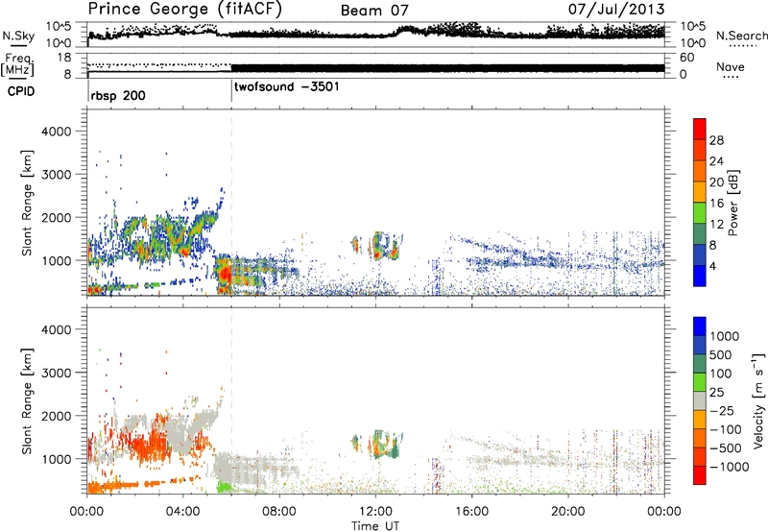Pick the teal 100–500 Velocity colorbar segment
Viewport: 768px width, 532px height.
tap(700, 364)
